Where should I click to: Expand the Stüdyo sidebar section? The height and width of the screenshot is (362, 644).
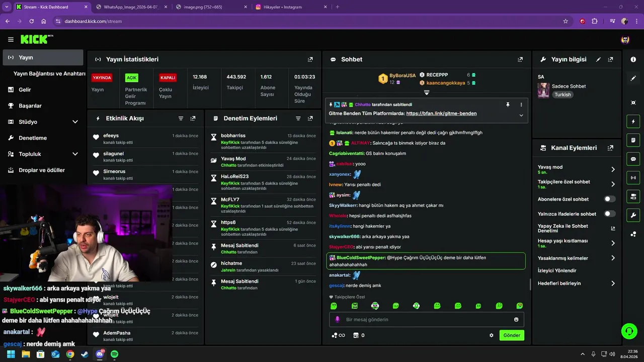(75, 122)
